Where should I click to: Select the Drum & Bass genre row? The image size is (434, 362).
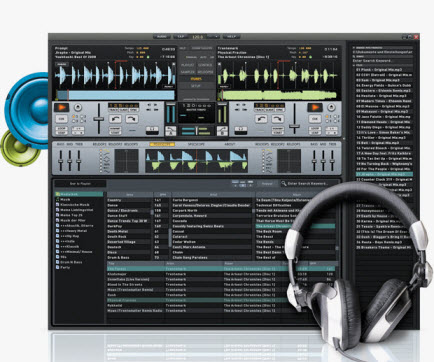(x=129, y=258)
